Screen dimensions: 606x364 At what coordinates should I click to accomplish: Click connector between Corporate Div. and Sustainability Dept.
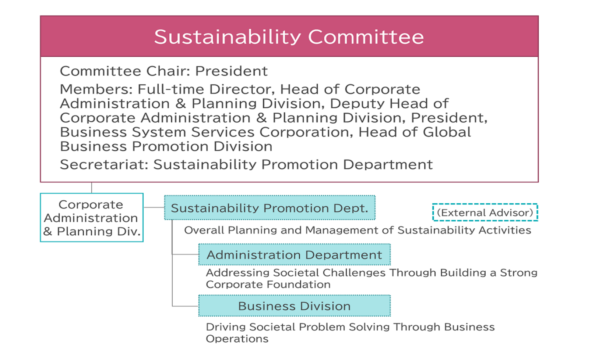(x=154, y=207)
